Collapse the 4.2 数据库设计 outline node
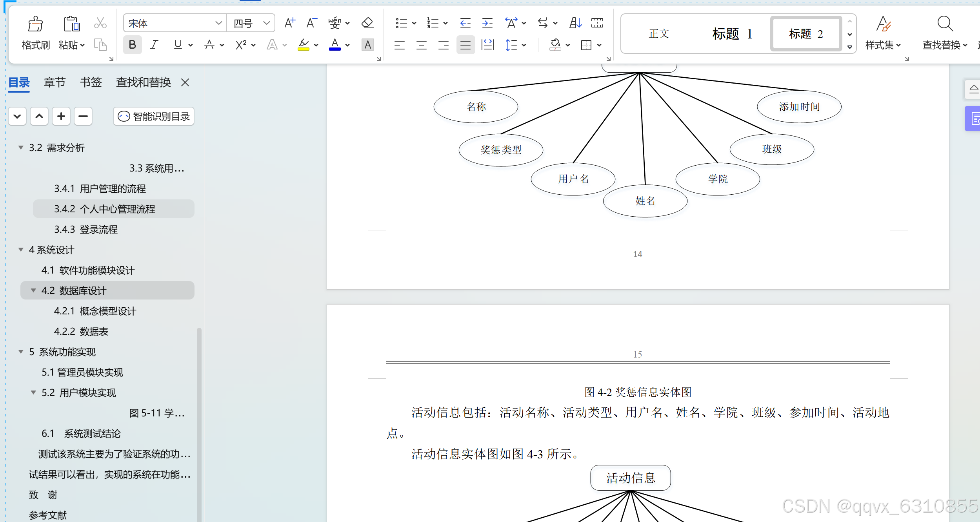Image resolution: width=980 pixels, height=522 pixels. point(34,291)
